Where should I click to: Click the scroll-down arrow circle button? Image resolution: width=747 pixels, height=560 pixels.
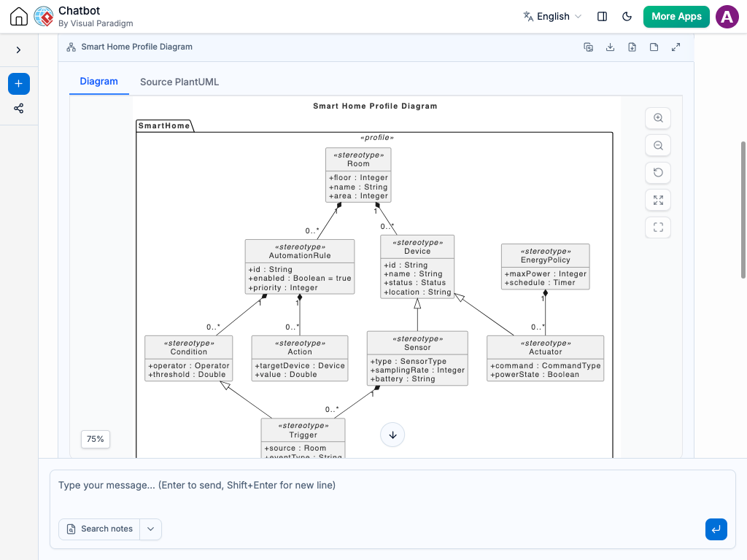point(392,435)
